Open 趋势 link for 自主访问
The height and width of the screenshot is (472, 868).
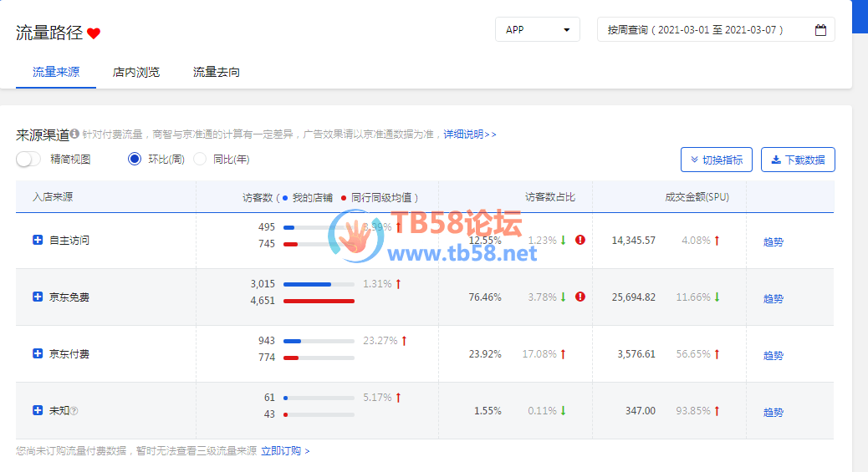click(x=774, y=241)
